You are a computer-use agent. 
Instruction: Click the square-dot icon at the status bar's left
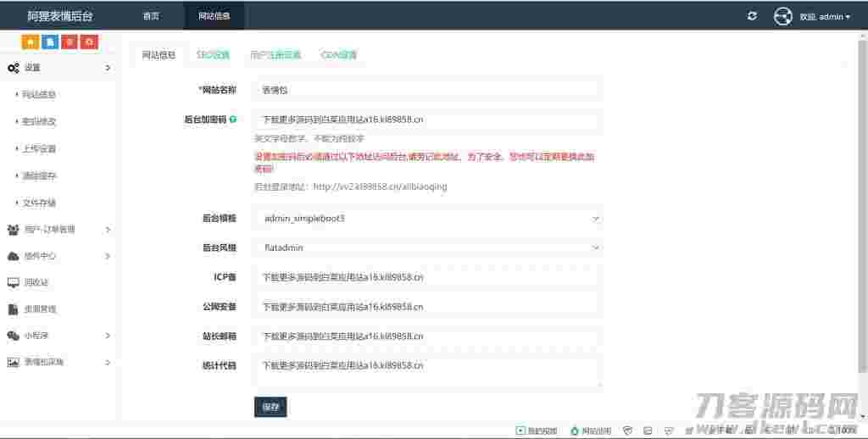pos(520,431)
